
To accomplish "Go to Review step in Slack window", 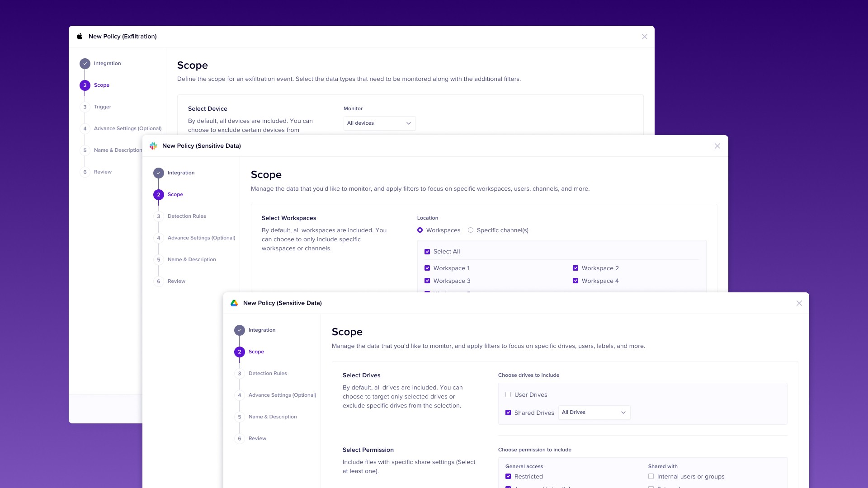I will click(176, 282).
